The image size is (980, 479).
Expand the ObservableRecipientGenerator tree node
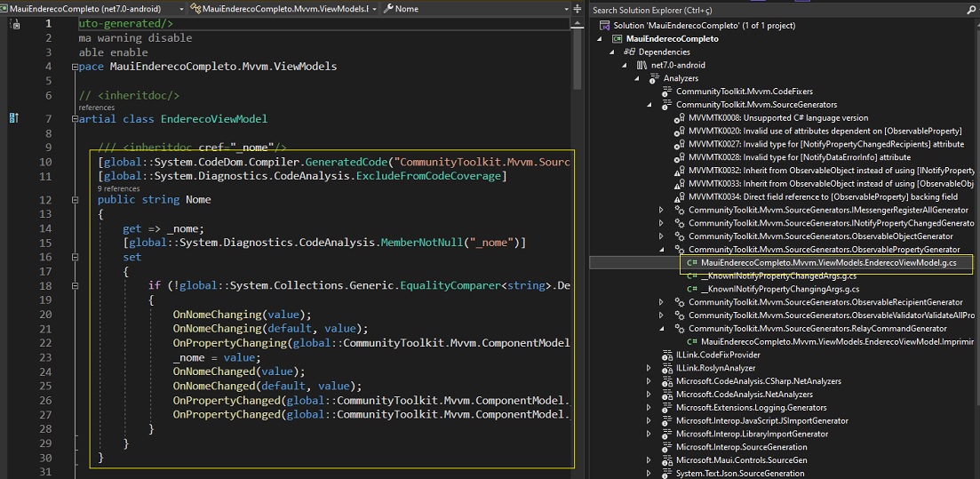(661, 302)
